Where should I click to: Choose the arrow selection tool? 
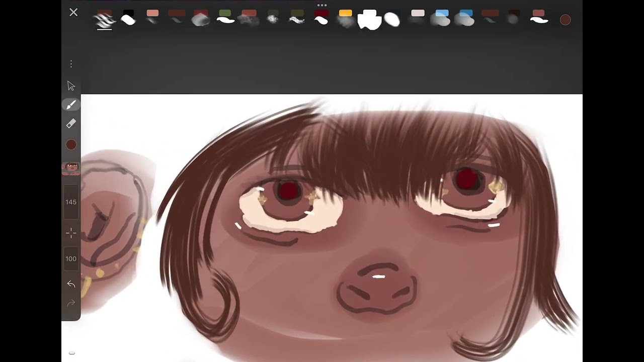point(71,86)
